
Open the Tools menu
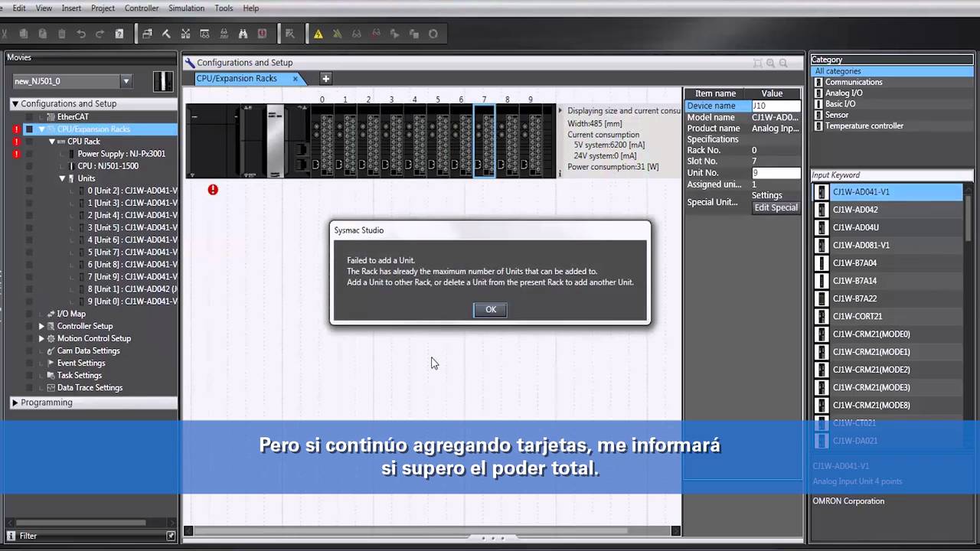[x=224, y=8]
